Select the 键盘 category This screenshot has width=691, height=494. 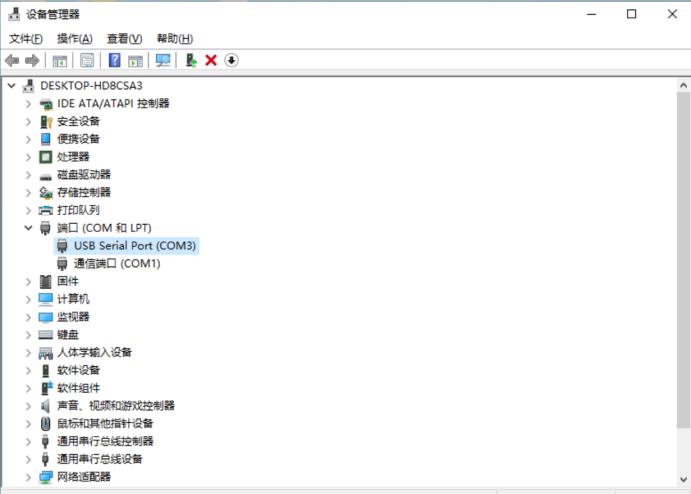click(68, 335)
